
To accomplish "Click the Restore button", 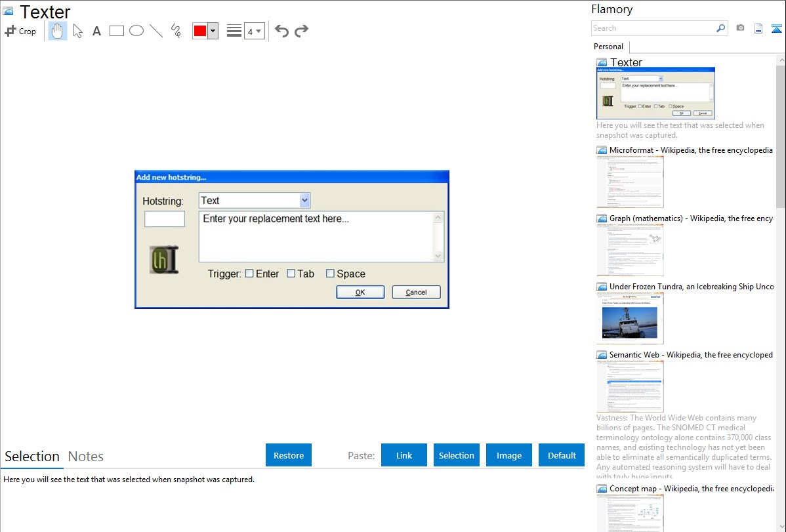I will (x=289, y=455).
